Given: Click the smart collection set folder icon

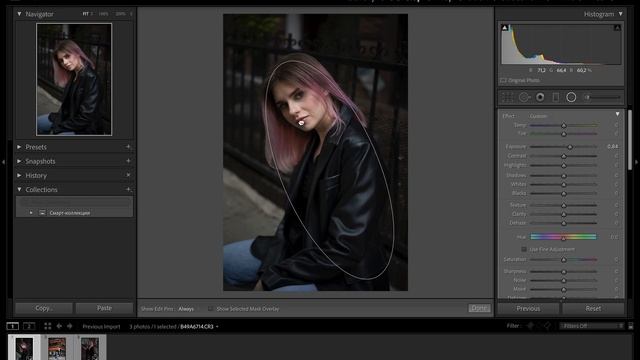Looking at the screenshot, I should (x=42, y=213).
